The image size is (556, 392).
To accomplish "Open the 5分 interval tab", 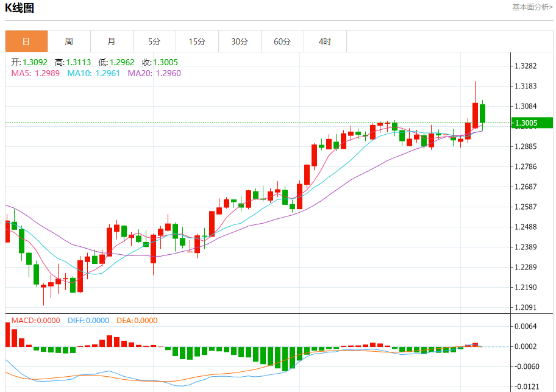I will tap(155, 41).
